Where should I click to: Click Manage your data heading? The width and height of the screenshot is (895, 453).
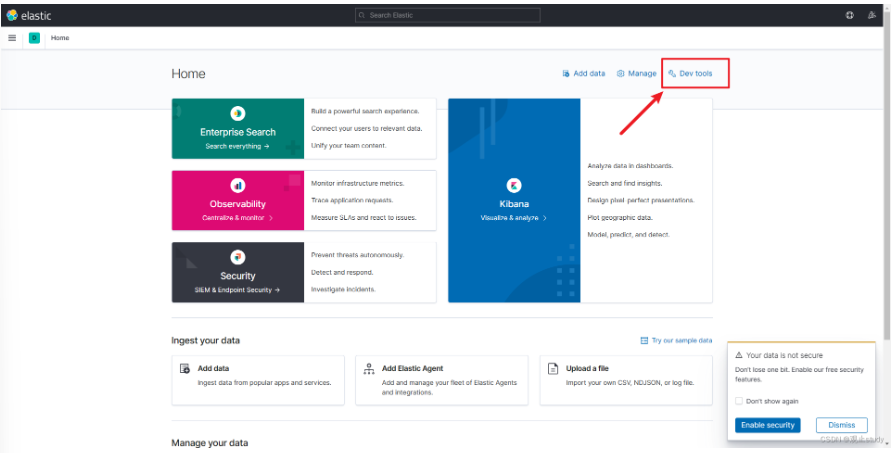209,443
